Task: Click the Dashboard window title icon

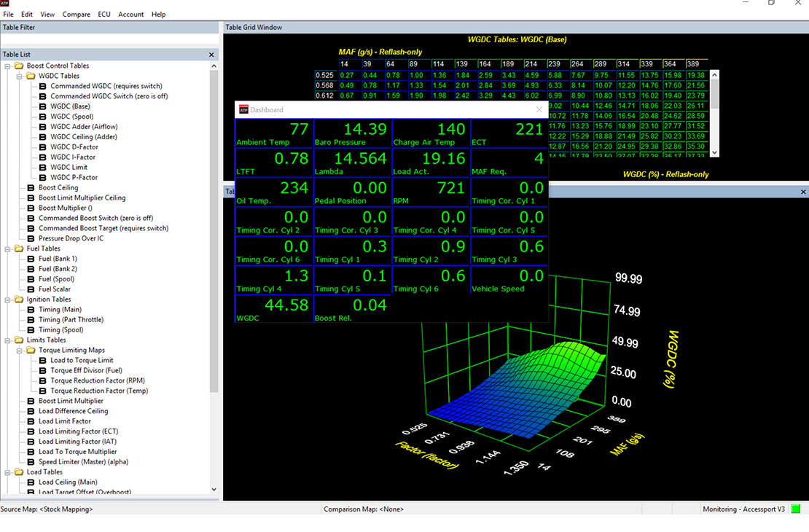Action: point(243,110)
